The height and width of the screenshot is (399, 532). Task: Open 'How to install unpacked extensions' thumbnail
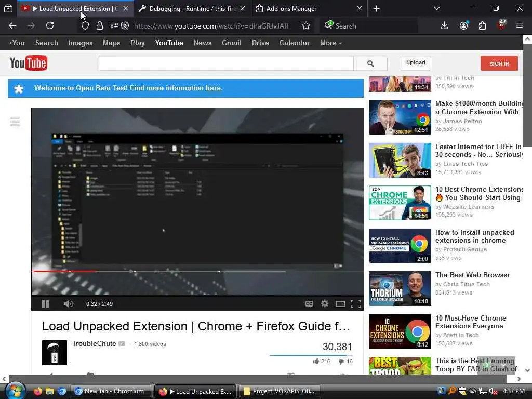[400, 246]
